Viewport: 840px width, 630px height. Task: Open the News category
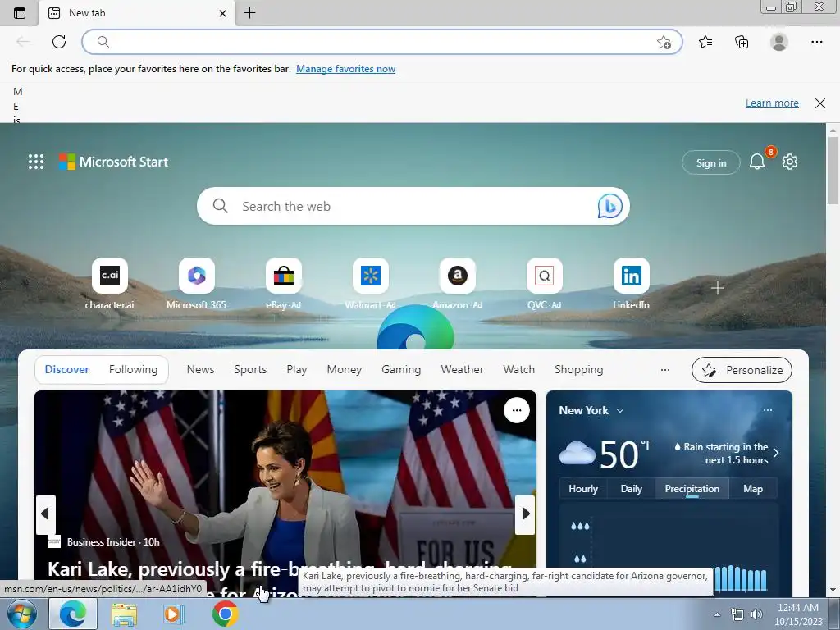pyautogui.click(x=200, y=370)
